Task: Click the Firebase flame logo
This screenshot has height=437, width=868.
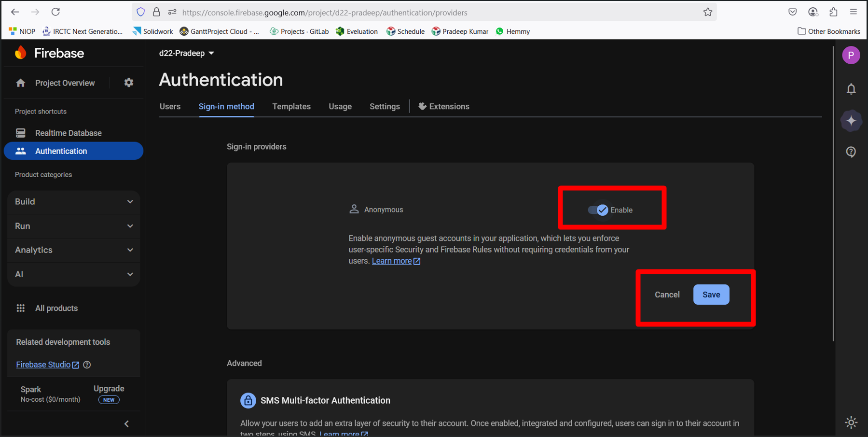Action: [21, 53]
